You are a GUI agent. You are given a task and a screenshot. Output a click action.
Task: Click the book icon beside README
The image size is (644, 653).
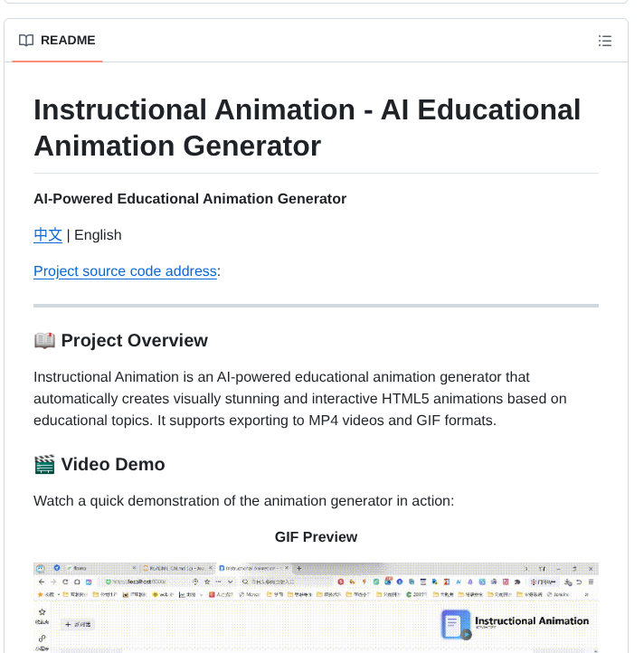(x=26, y=41)
